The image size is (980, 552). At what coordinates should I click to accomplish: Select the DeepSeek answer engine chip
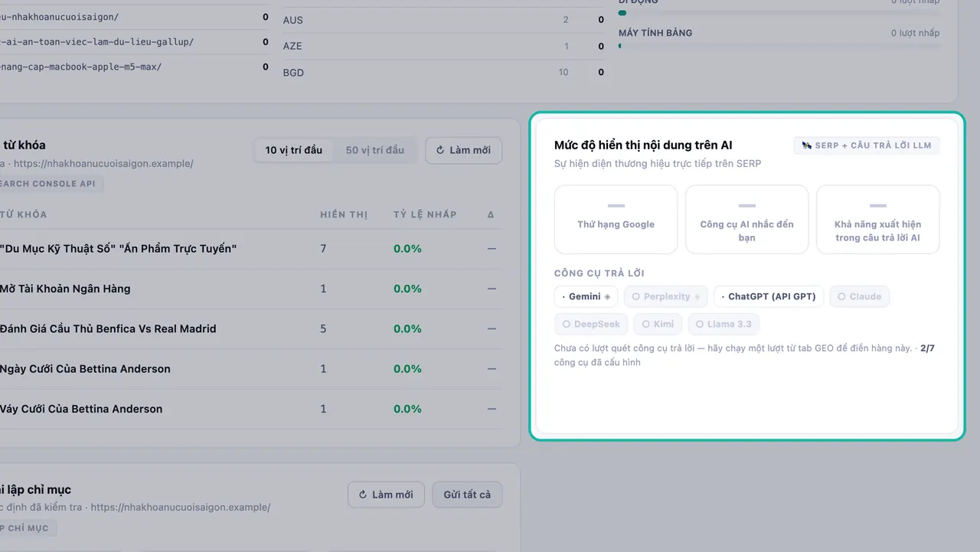(591, 324)
